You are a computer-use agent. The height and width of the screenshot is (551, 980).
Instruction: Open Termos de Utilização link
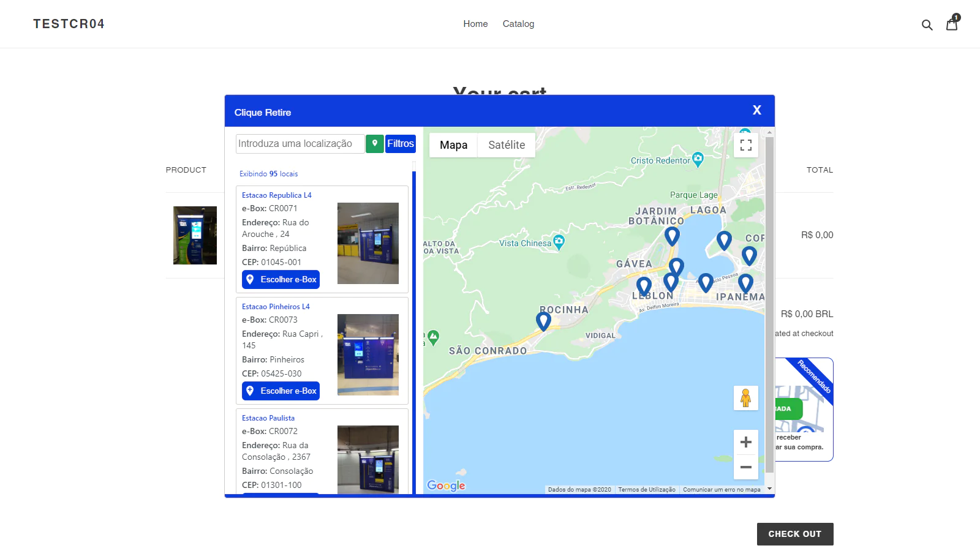647,490
